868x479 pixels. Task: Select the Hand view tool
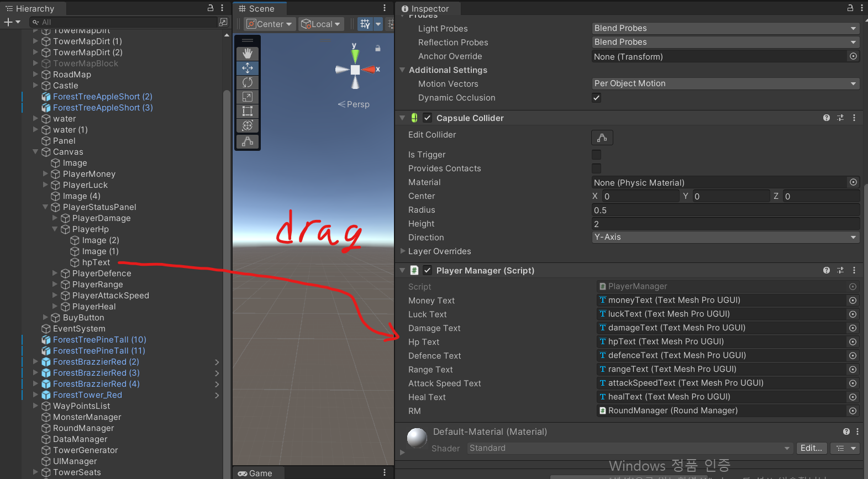pos(248,54)
